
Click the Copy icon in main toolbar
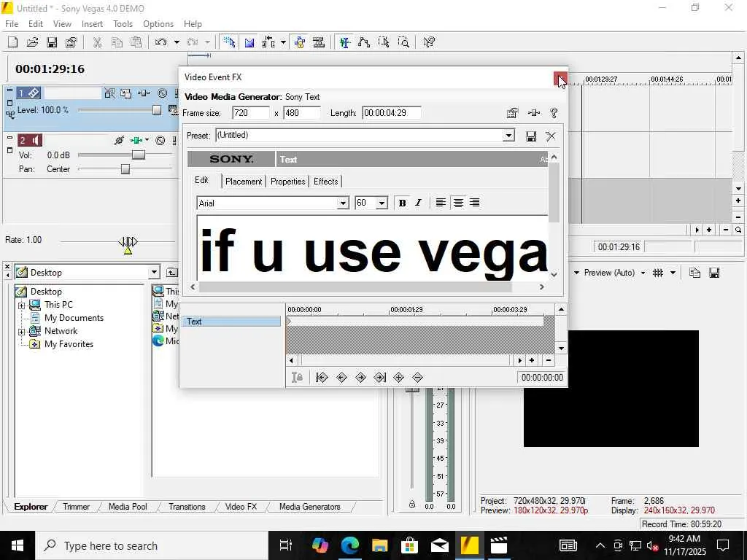117,42
